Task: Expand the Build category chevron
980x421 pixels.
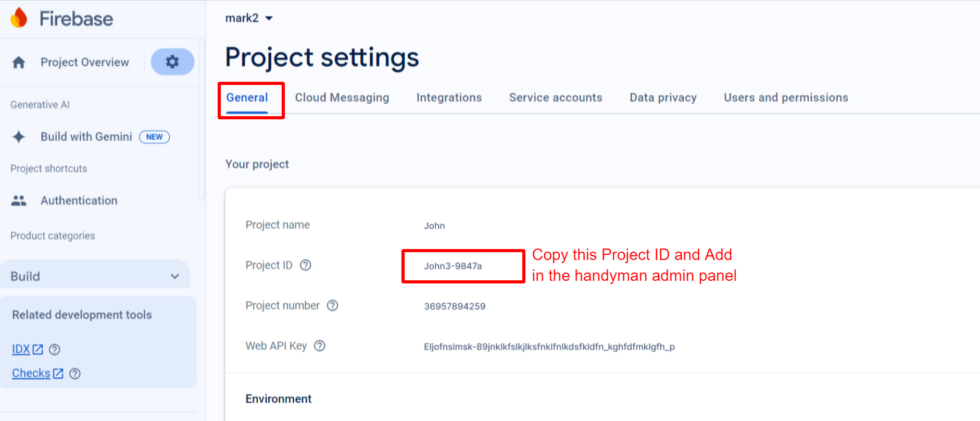Action: point(175,276)
